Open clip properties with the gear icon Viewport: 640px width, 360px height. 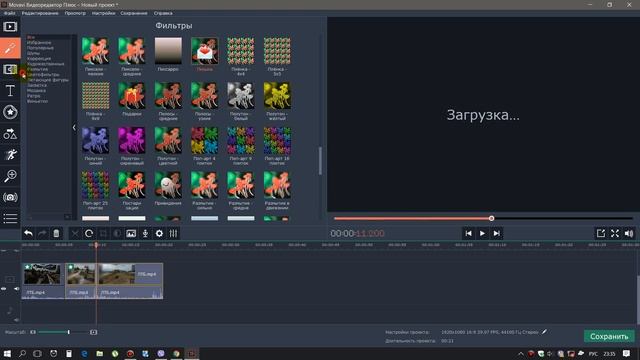[159, 233]
